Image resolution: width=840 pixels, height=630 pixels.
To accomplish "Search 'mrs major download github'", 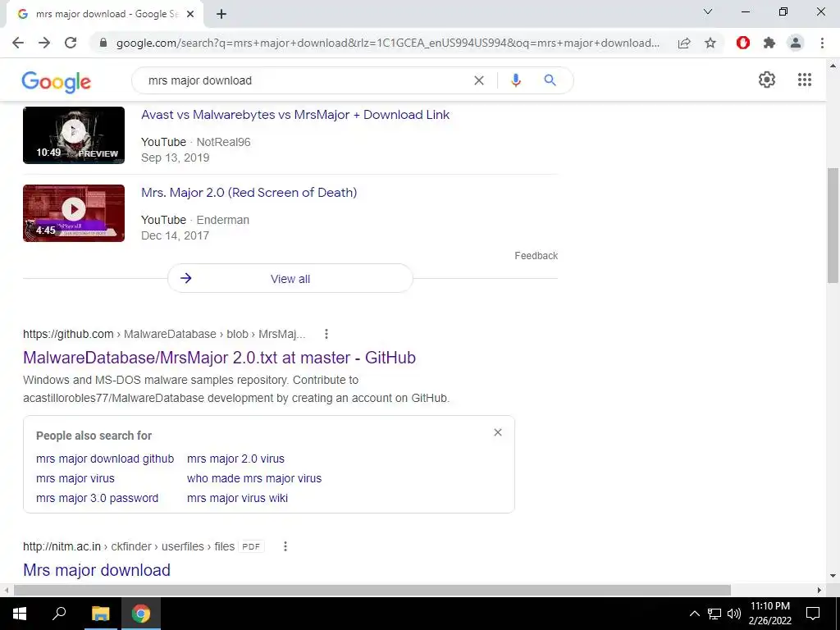I will (x=105, y=459).
